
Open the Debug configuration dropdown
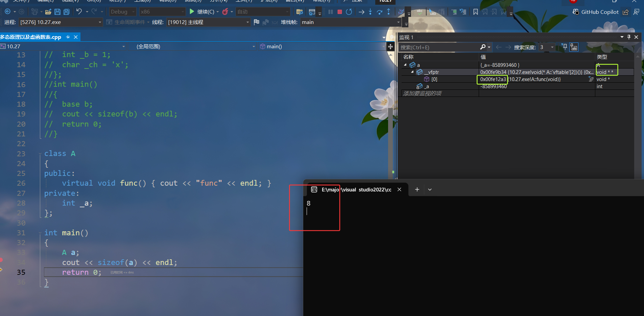point(123,12)
